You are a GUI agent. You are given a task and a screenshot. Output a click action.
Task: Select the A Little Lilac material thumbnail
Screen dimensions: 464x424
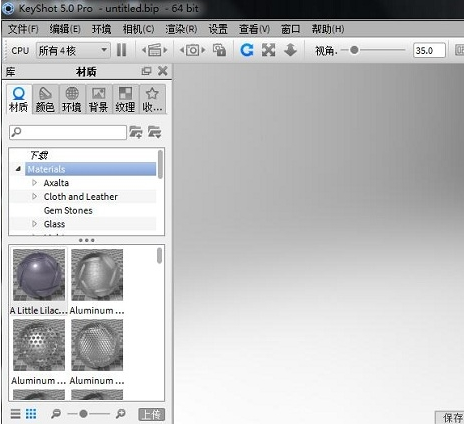pos(39,275)
